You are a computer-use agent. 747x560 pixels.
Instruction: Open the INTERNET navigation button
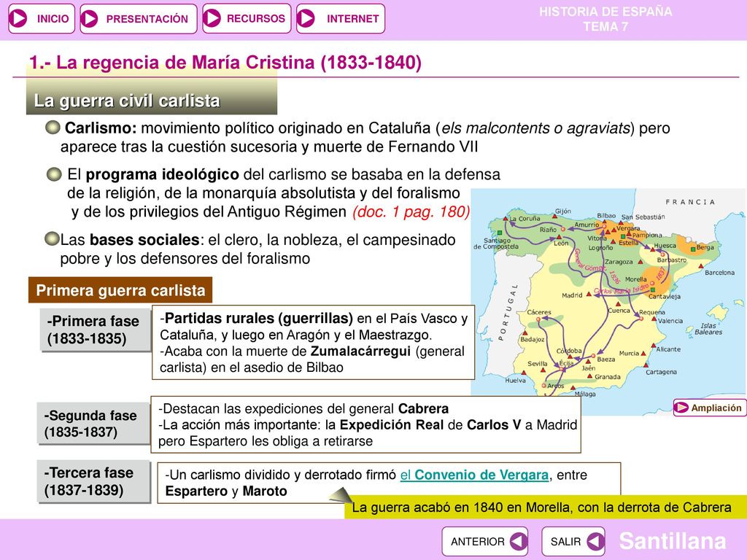341,18
